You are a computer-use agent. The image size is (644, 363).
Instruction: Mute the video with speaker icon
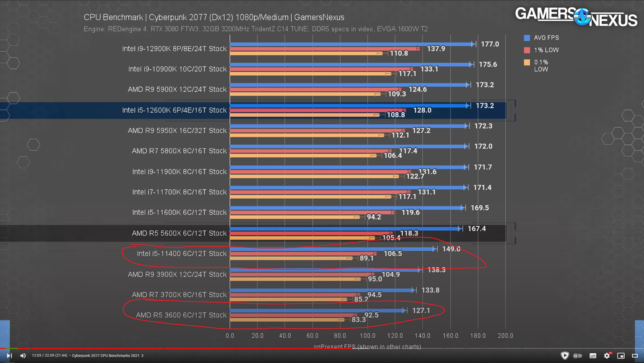point(23,356)
